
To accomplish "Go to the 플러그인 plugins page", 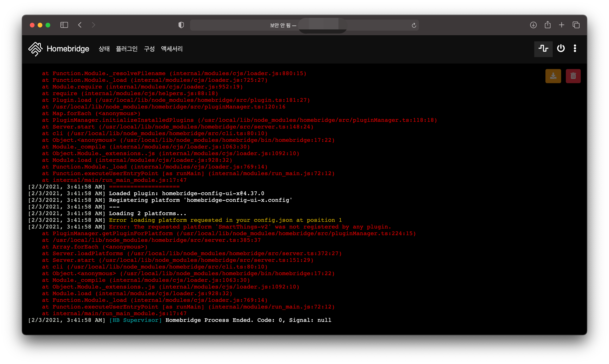I will (x=127, y=49).
